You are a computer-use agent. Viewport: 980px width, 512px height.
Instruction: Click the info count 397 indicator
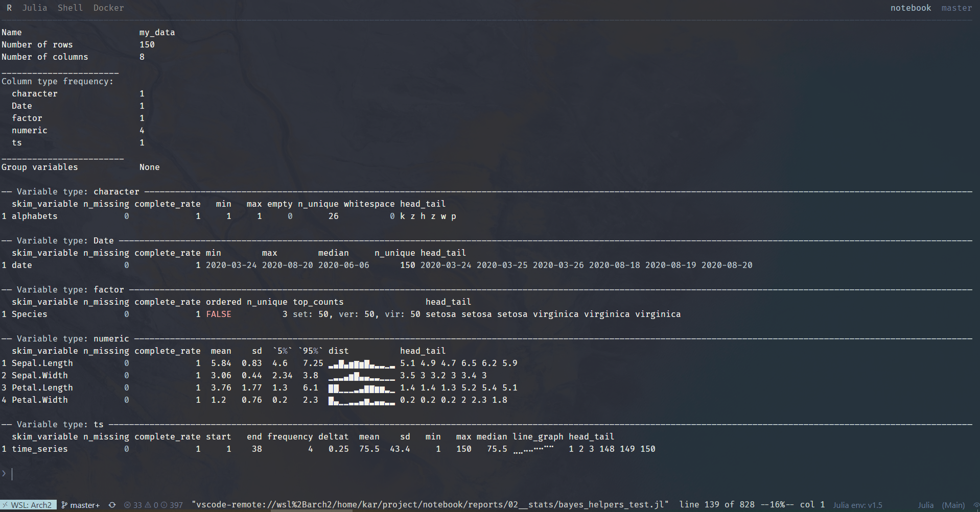172,505
